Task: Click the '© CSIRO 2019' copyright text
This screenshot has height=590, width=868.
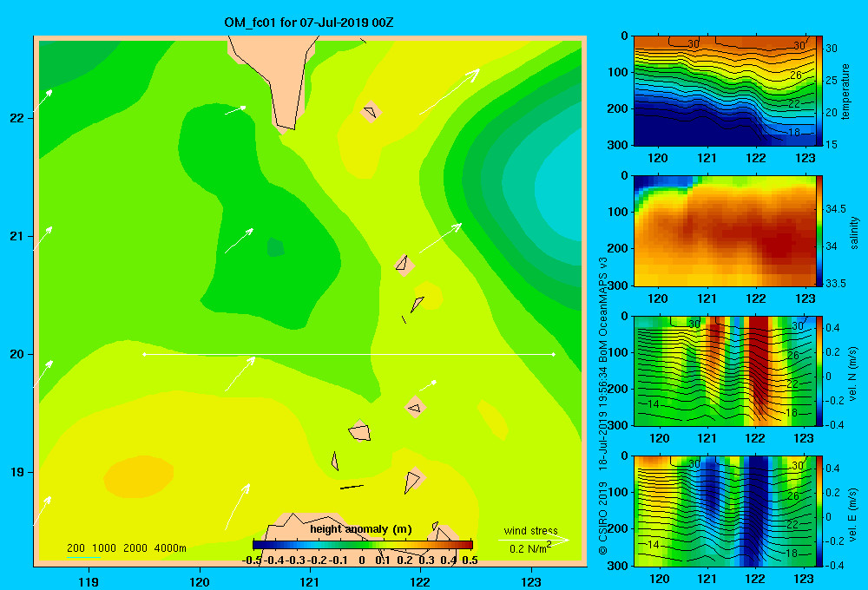Action: (603, 518)
